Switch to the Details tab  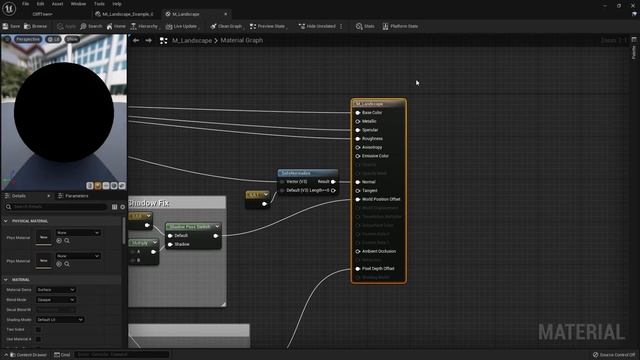pyautogui.click(x=19, y=196)
